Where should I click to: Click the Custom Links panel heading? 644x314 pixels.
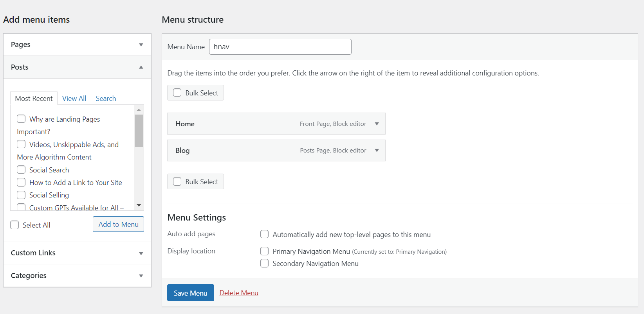[x=33, y=253]
